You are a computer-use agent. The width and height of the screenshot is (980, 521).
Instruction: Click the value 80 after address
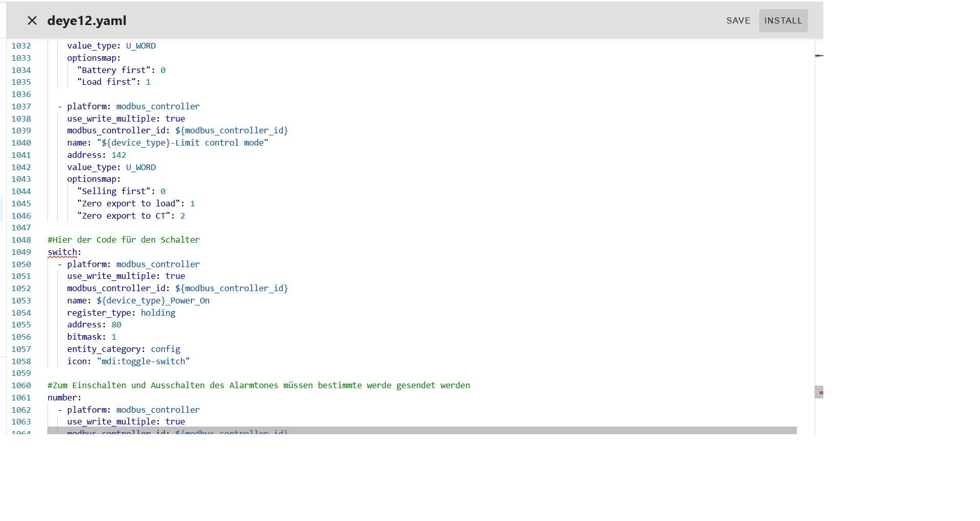point(116,324)
